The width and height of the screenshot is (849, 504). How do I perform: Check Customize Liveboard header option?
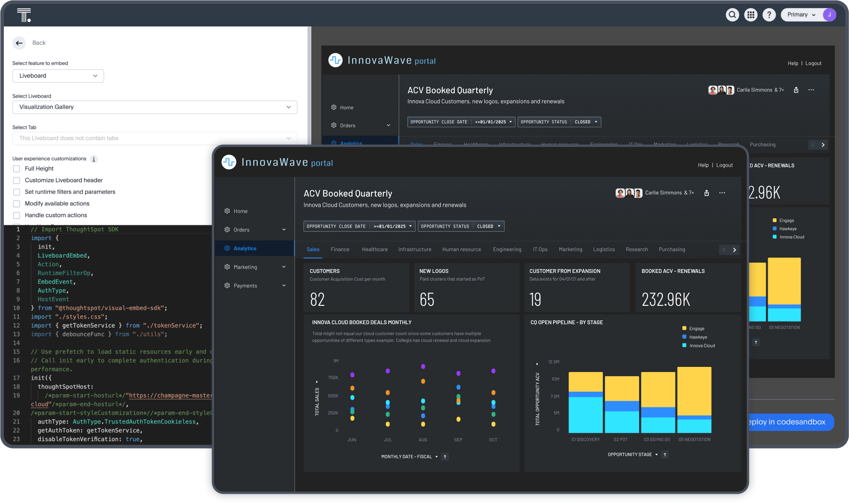[x=17, y=180]
